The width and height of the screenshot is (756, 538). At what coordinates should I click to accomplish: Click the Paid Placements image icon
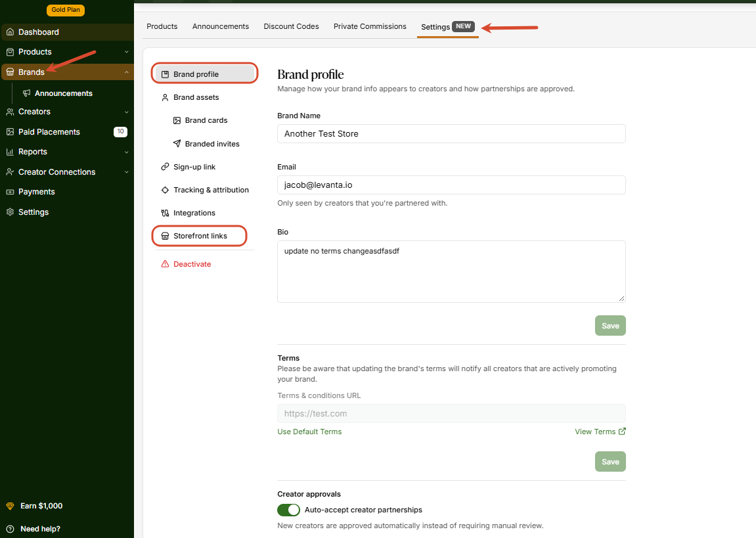[10, 131]
